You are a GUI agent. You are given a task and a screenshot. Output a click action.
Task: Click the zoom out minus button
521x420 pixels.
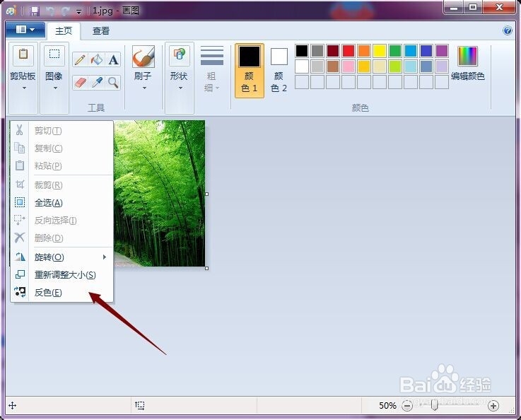tap(407, 405)
